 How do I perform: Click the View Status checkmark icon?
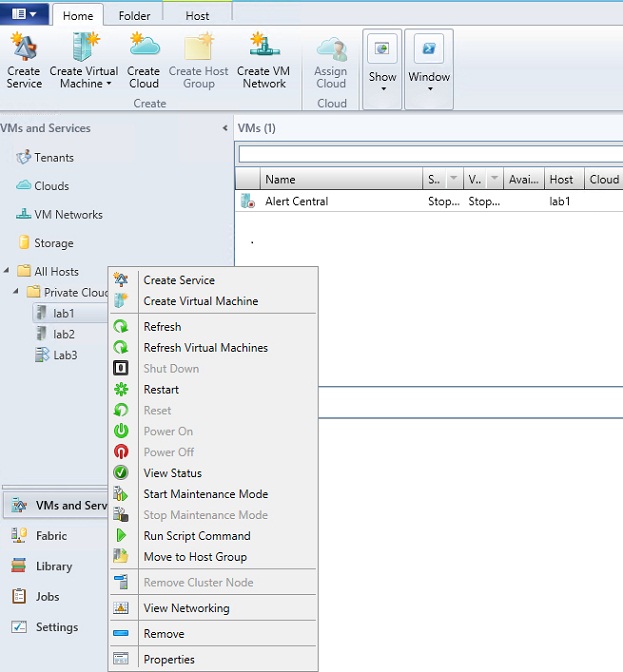point(121,472)
